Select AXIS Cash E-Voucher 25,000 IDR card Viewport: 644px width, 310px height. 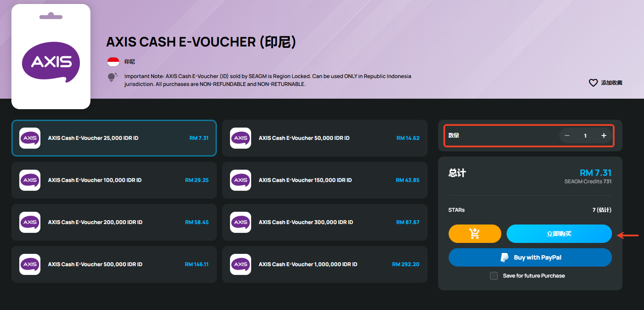(x=114, y=138)
